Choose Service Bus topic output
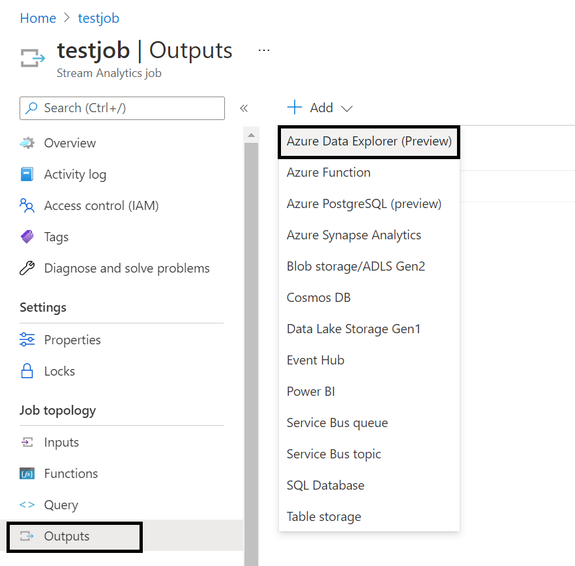The image size is (575, 566). click(369, 454)
